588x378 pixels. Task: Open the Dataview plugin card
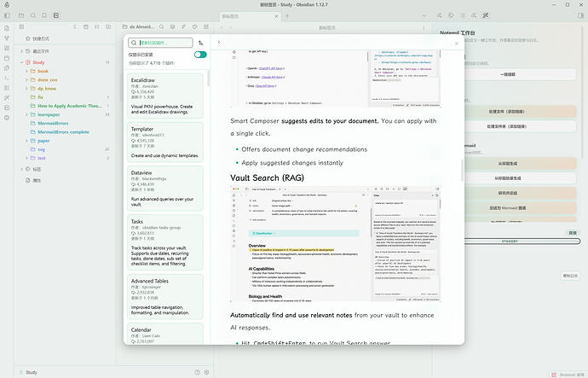click(x=165, y=189)
